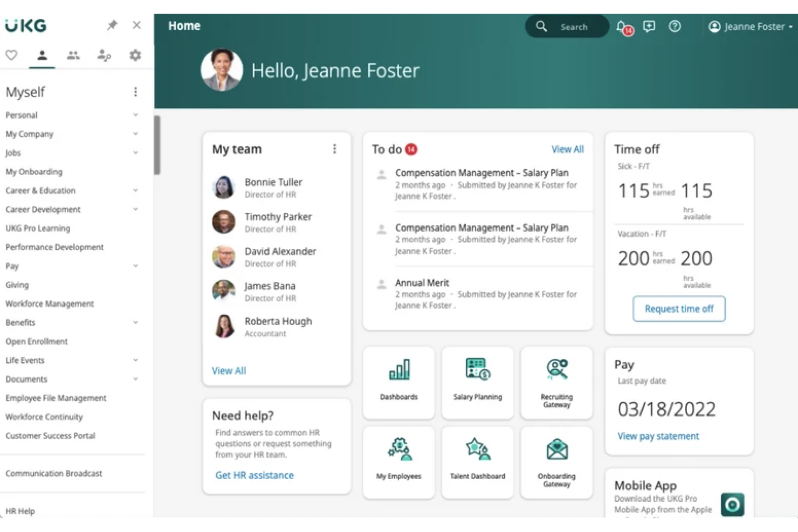
Task: Select the Dashboards icon
Action: [398, 382]
